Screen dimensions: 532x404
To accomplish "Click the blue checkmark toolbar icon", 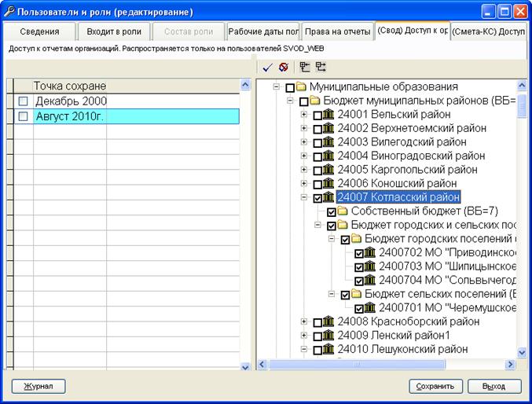I will 267,68.
